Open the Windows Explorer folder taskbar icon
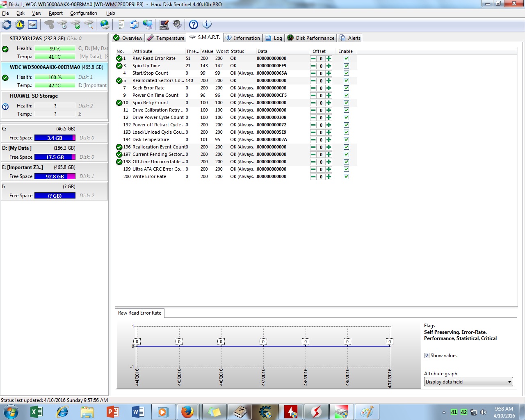The height and width of the screenshot is (420, 525). tap(87, 412)
